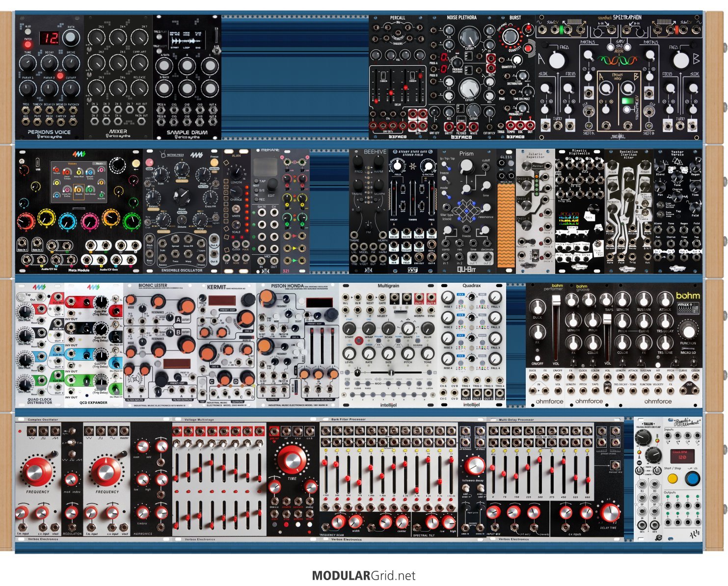
Task: Click the TRIG input jack on Perkons Voice
Action: [x=26, y=111]
